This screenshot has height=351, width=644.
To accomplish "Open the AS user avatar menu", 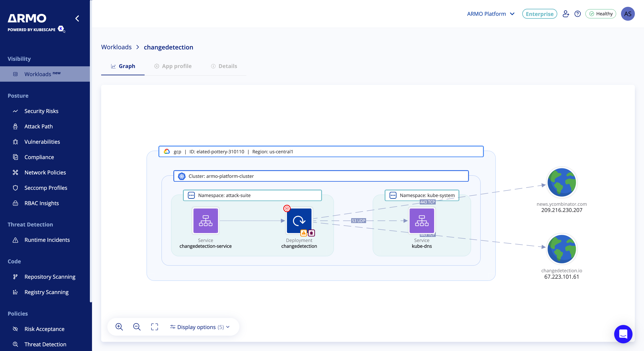I will tap(628, 14).
